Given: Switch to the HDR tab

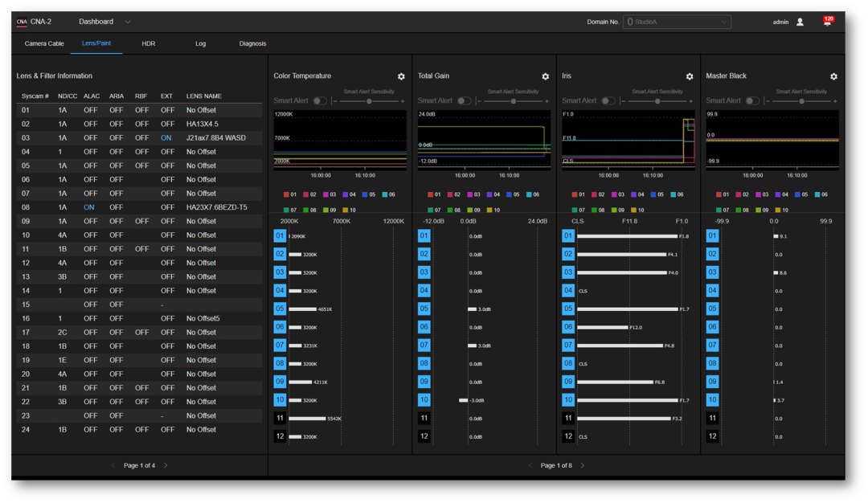Looking at the screenshot, I should [149, 43].
